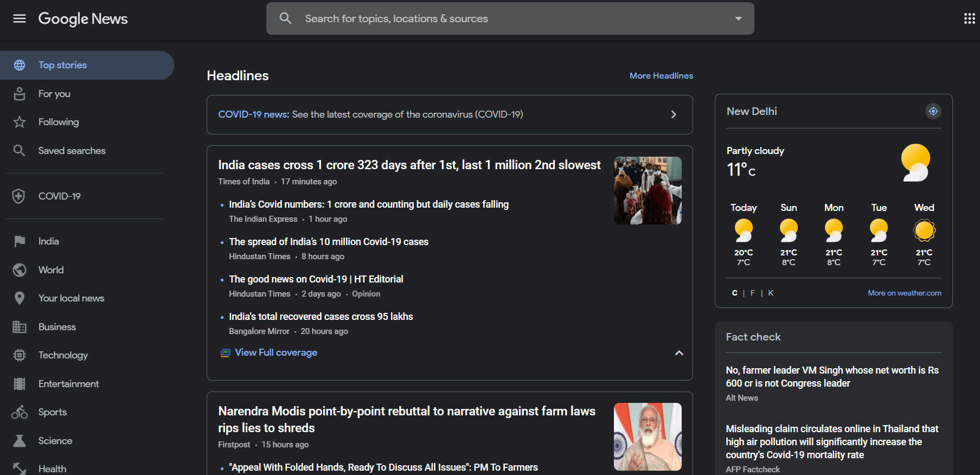
Task: Open India's total recovered cases article
Action: (x=321, y=317)
